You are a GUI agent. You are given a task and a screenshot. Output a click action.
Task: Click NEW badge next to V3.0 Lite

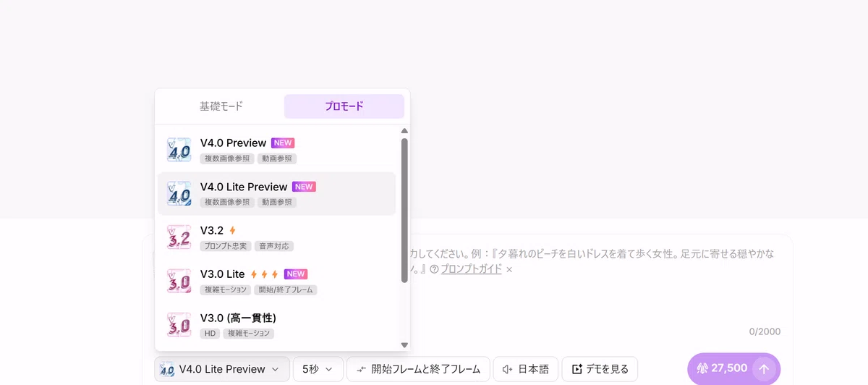click(296, 274)
